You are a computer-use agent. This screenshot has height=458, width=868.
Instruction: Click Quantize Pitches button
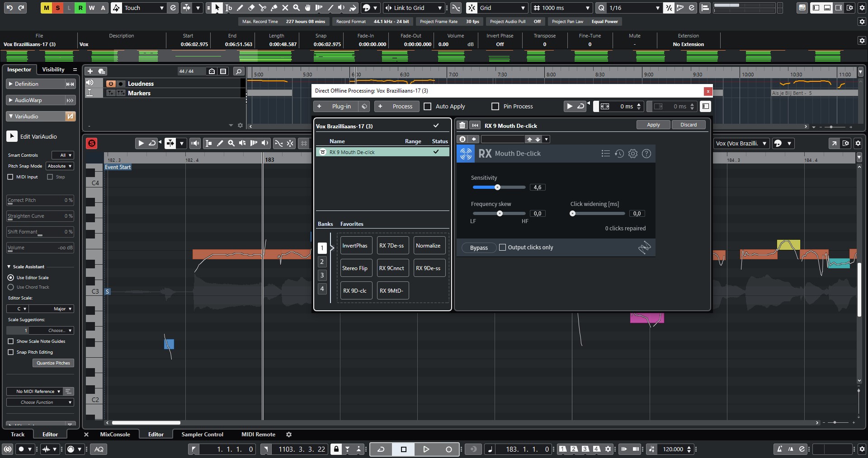tap(53, 363)
